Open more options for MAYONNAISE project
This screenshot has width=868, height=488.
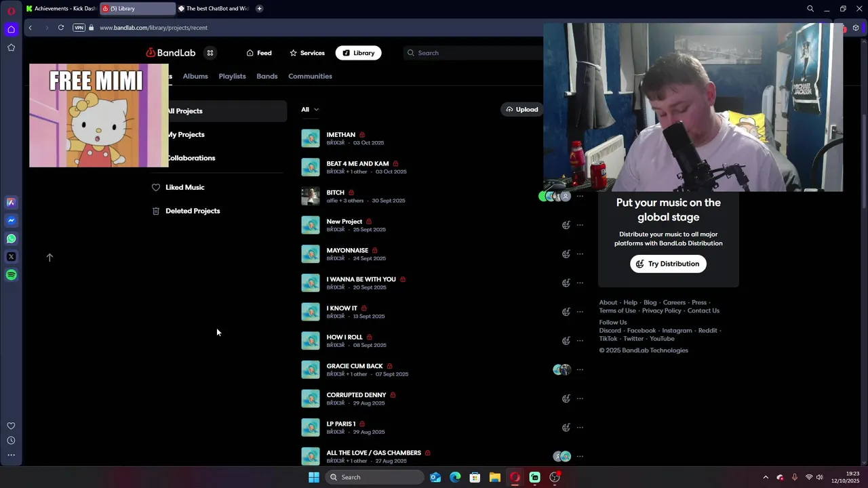(x=580, y=254)
